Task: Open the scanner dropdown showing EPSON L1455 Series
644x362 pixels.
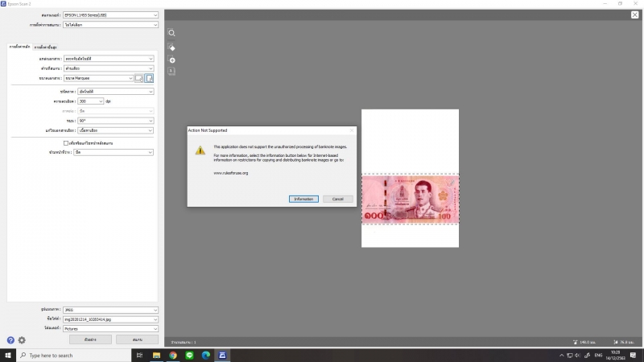Action: 110,15
